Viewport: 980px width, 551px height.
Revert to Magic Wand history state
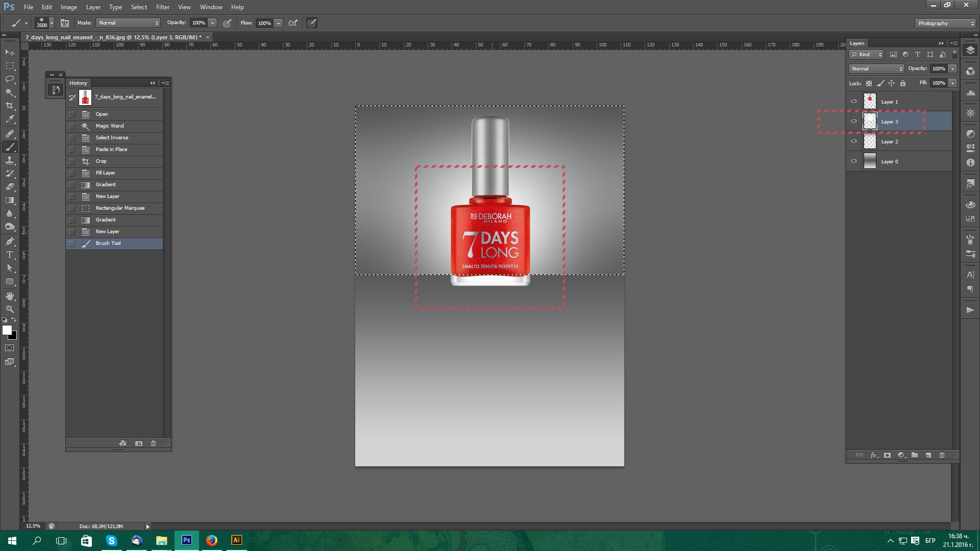(x=114, y=126)
